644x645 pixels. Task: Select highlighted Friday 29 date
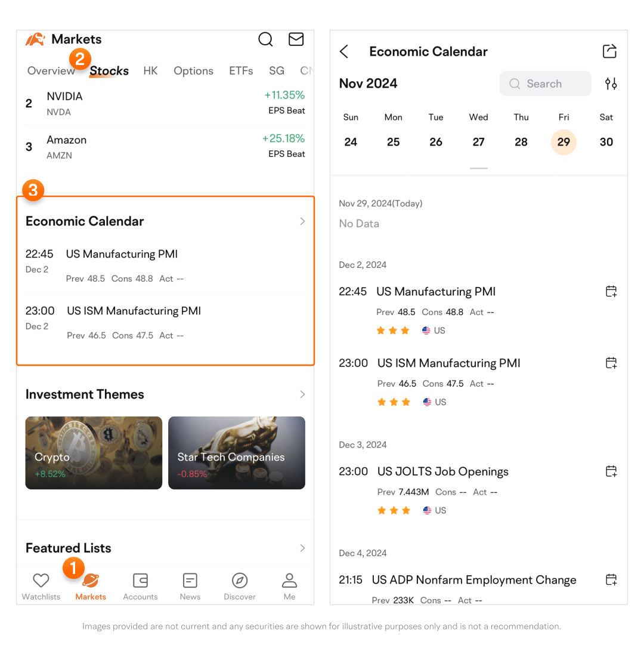pos(564,142)
